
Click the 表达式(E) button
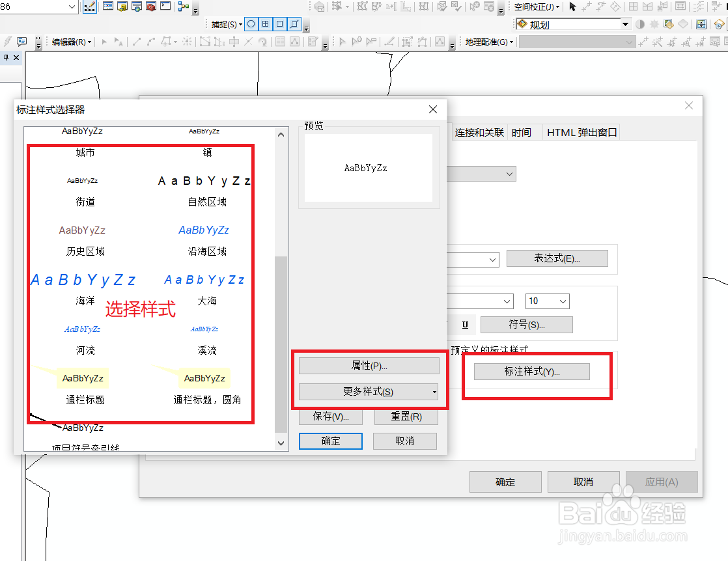(x=557, y=258)
